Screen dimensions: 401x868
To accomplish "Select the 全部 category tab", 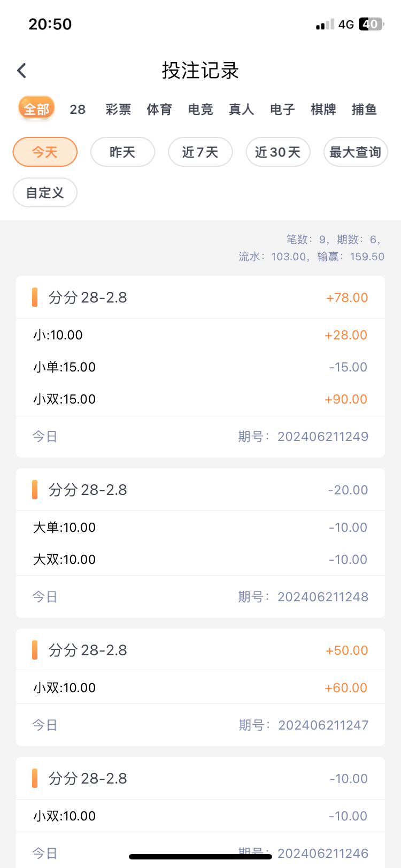I will click(x=36, y=109).
